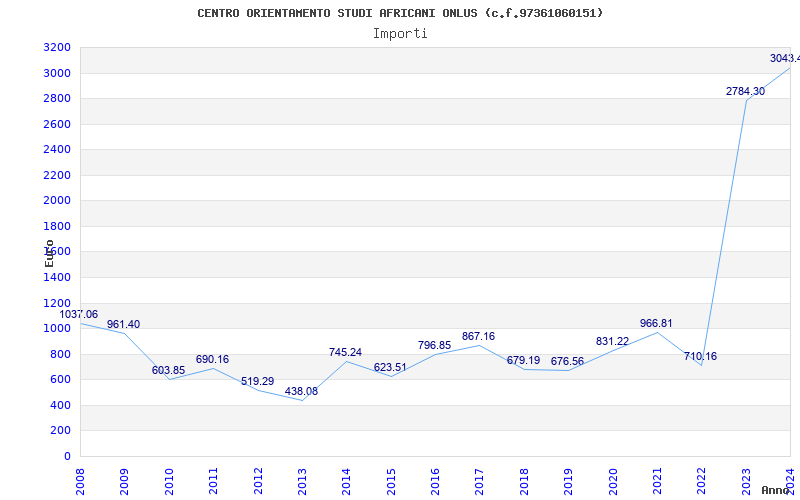Click x-axis year 2017
The image size is (800, 500).
(480, 482)
